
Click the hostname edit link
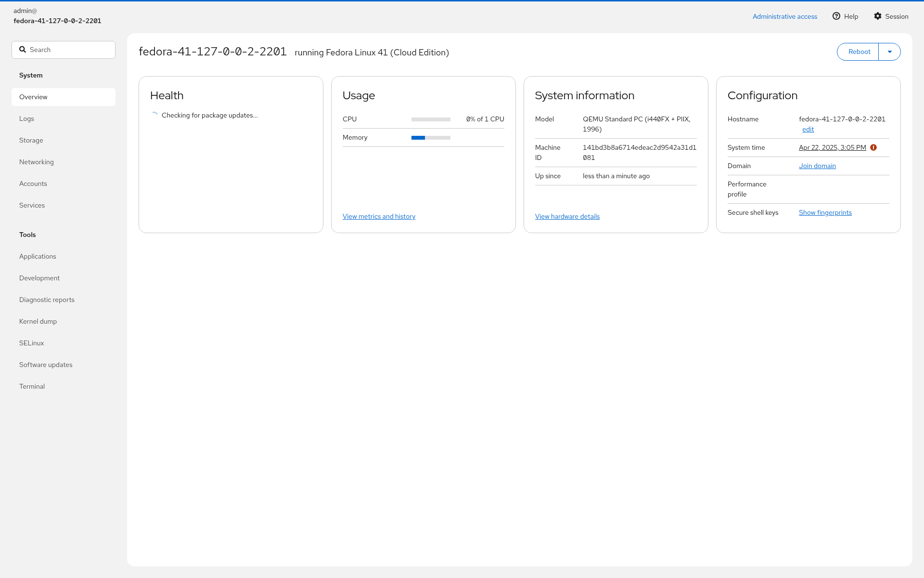pyautogui.click(x=808, y=129)
